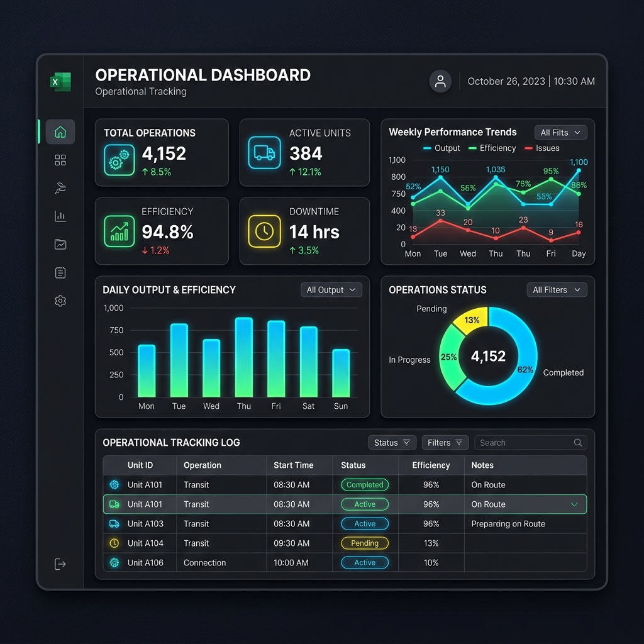Click the Tue bar in Daily Output chart
Image resolution: width=644 pixels, height=644 pixels.
click(x=179, y=360)
